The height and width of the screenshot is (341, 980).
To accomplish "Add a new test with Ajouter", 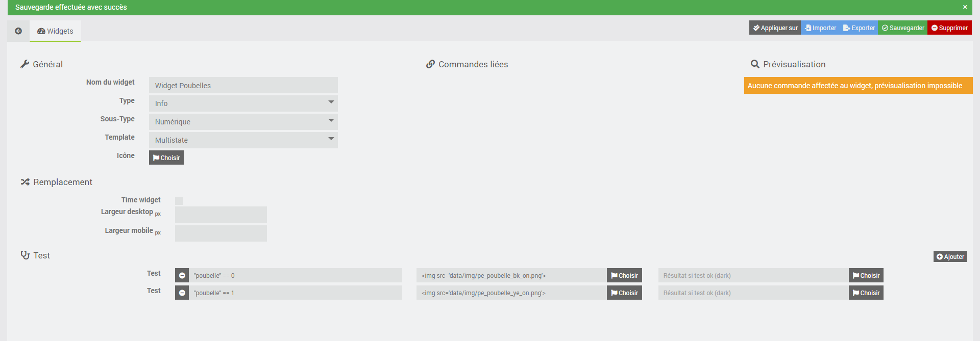I will 950,257.
